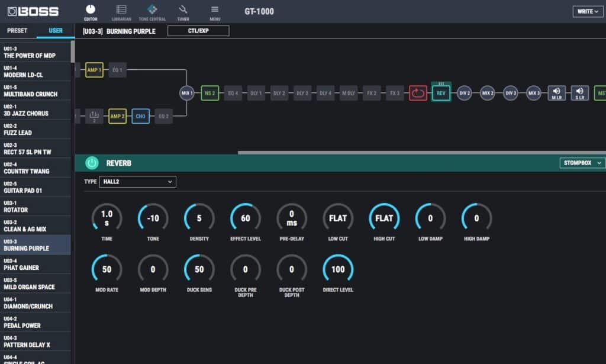Viewport: 606px width, 364px height.
Task: Click the TIME knob
Action: coord(107,218)
